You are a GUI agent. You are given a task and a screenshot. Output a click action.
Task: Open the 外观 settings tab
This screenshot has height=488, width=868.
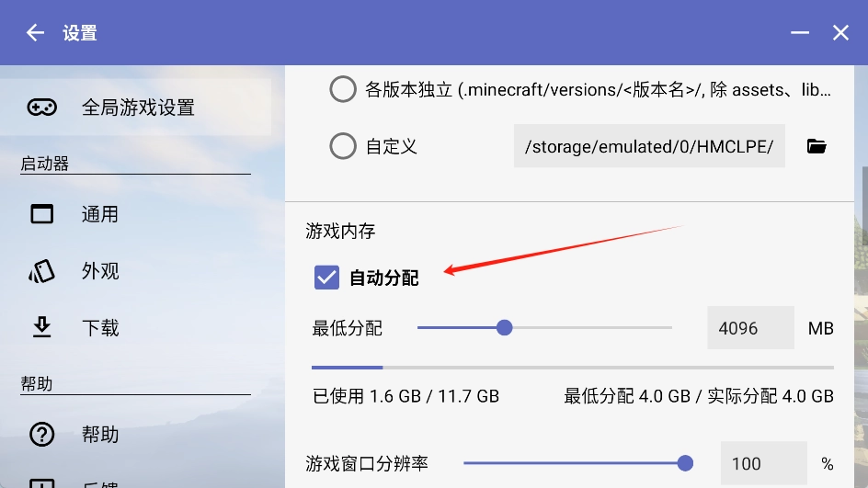point(100,271)
